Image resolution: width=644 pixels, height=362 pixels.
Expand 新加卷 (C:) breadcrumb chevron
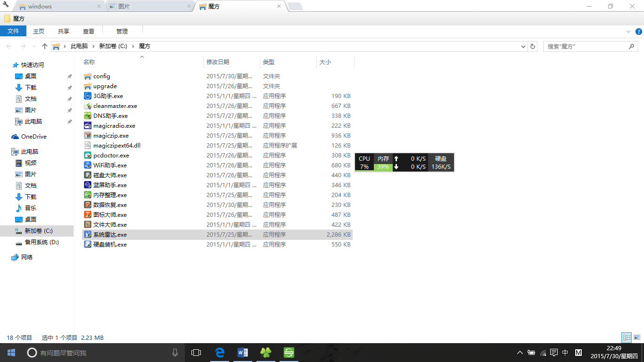133,46
